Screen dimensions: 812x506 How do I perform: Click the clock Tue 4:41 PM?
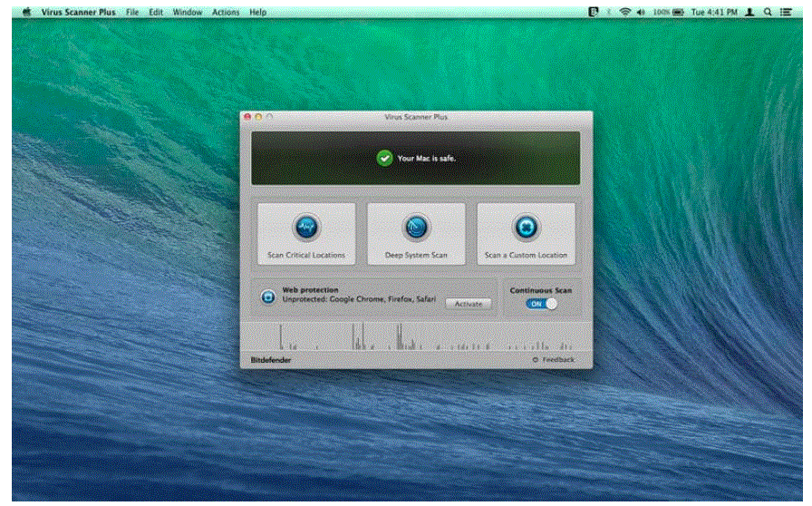point(714,12)
